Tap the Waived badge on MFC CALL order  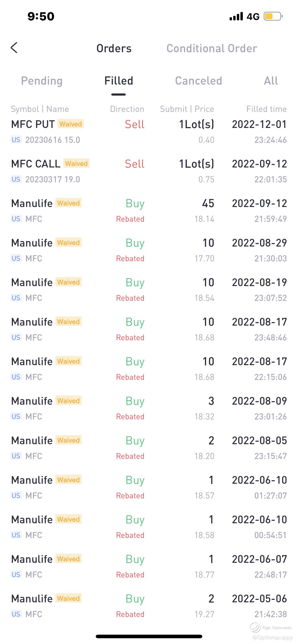76,163
